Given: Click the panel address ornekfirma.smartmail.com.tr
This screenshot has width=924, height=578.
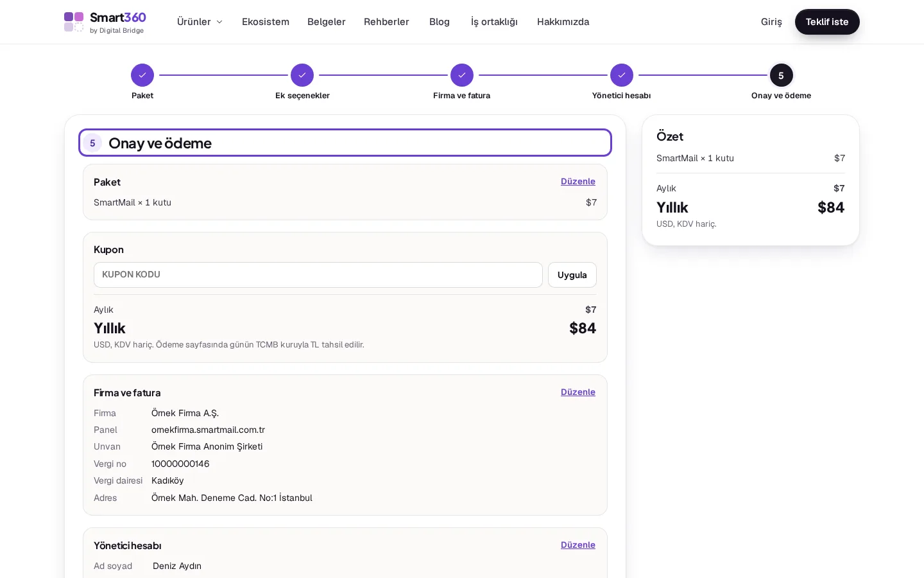Looking at the screenshot, I should [208, 430].
